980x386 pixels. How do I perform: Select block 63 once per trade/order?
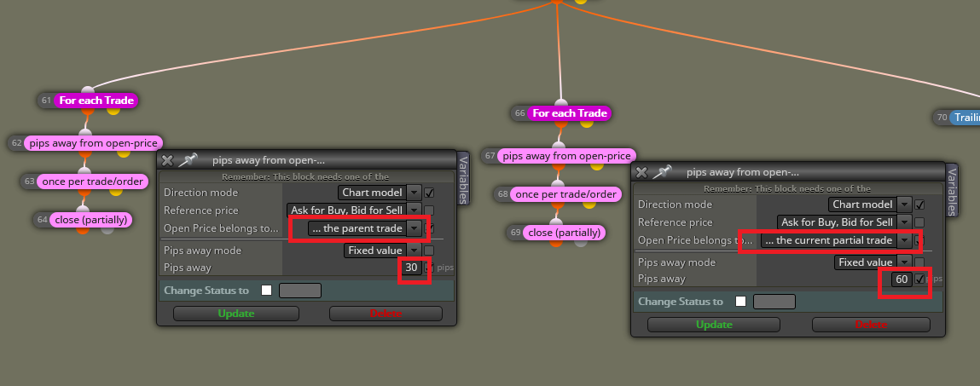pyautogui.click(x=92, y=181)
